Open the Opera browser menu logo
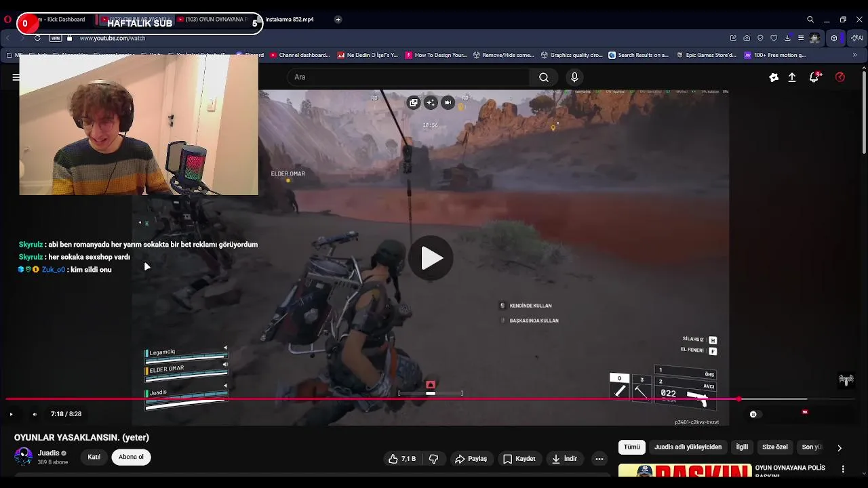 coord(7,20)
